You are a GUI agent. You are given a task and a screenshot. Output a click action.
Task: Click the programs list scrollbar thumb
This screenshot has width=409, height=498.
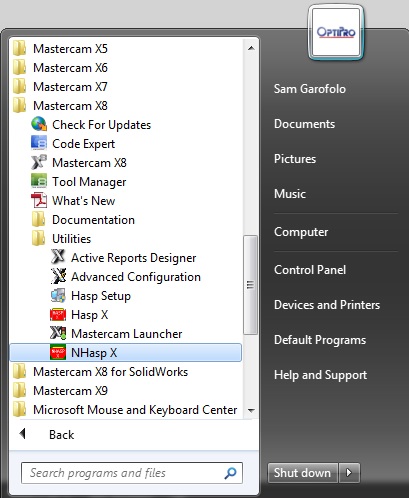pyautogui.click(x=250, y=285)
